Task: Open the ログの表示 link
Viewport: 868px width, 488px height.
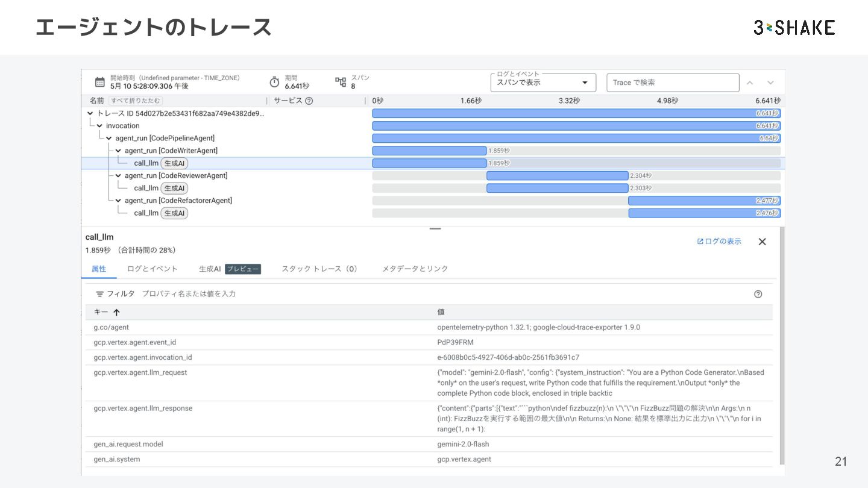Action: tap(719, 242)
